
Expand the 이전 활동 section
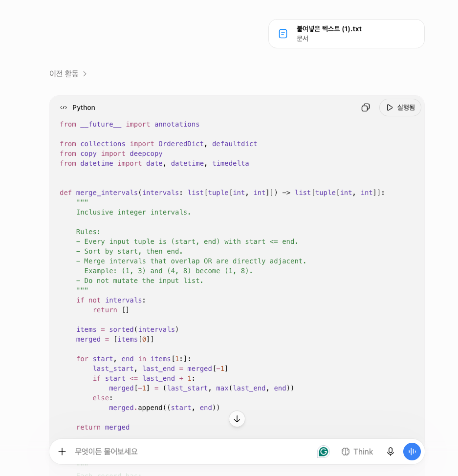(68, 74)
